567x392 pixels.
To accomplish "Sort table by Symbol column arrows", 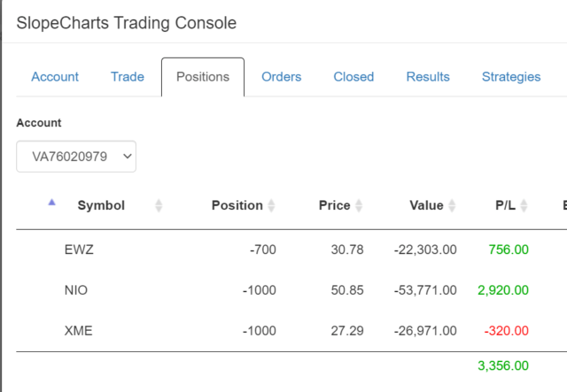I will 159,205.
